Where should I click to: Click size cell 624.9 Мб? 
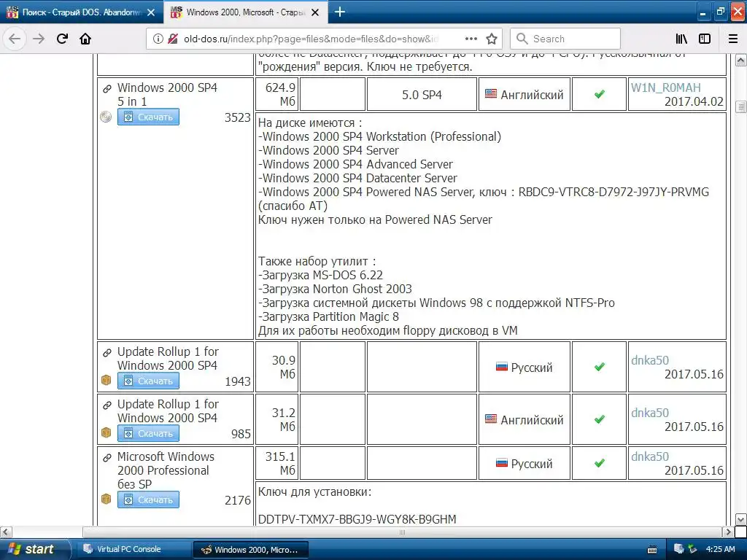pyautogui.click(x=277, y=95)
